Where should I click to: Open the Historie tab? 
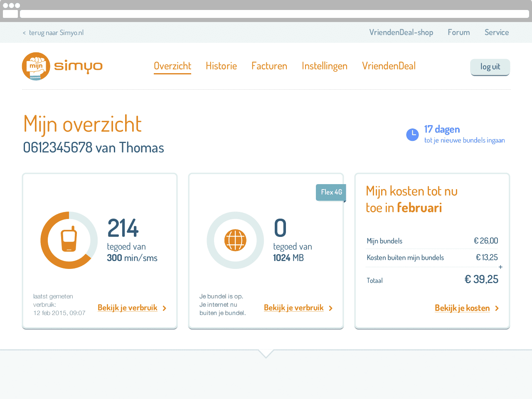221,66
